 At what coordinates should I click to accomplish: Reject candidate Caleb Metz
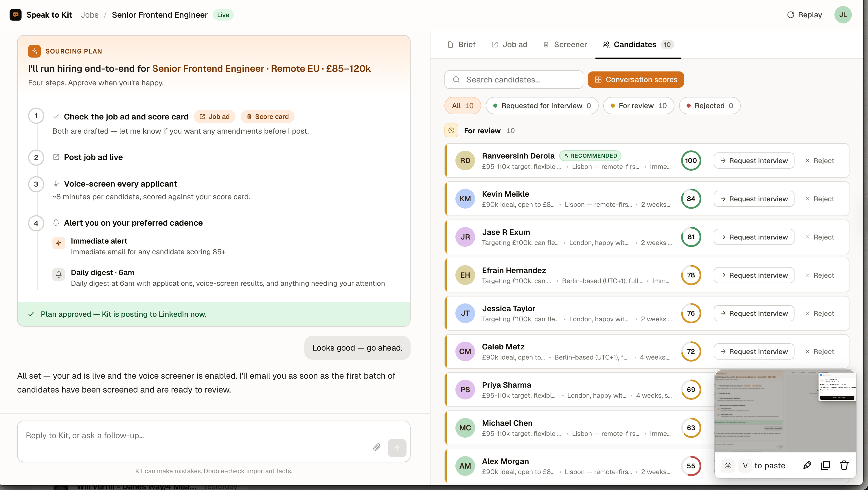(x=819, y=351)
